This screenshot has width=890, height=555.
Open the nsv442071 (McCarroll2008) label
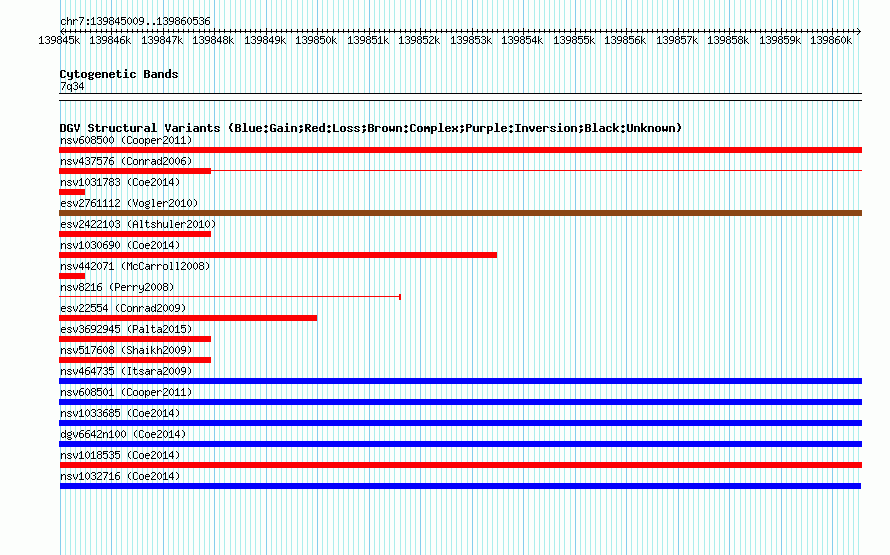pos(135,266)
